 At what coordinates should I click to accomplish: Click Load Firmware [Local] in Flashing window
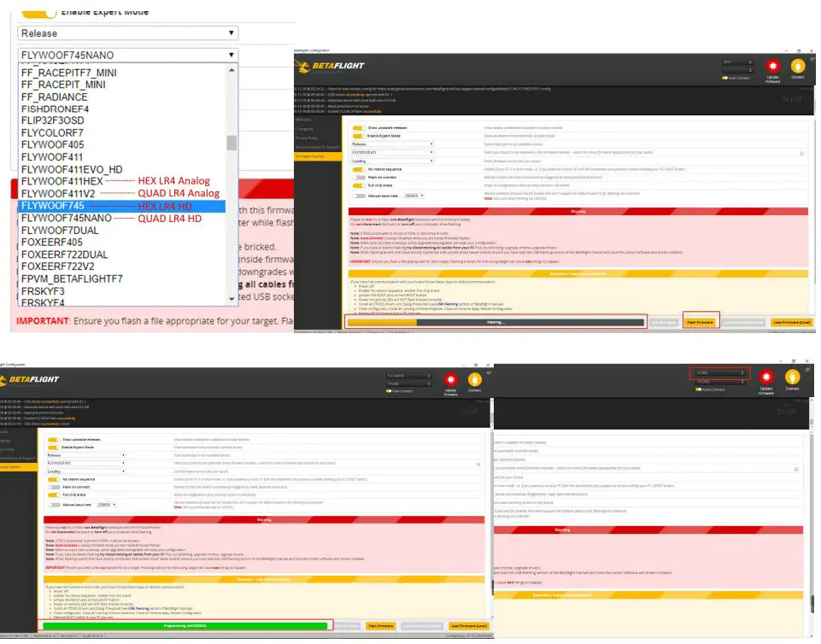(792, 323)
